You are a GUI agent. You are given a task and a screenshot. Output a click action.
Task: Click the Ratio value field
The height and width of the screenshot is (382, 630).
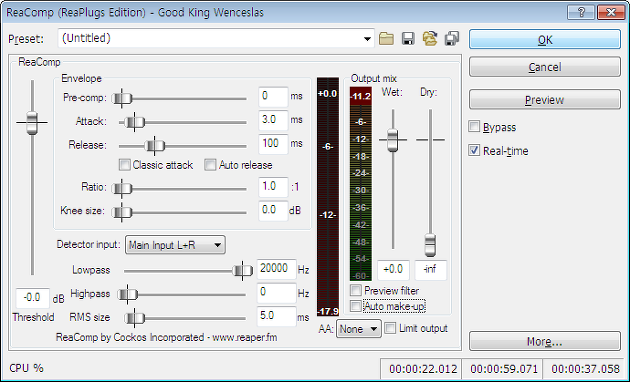pos(273,187)
